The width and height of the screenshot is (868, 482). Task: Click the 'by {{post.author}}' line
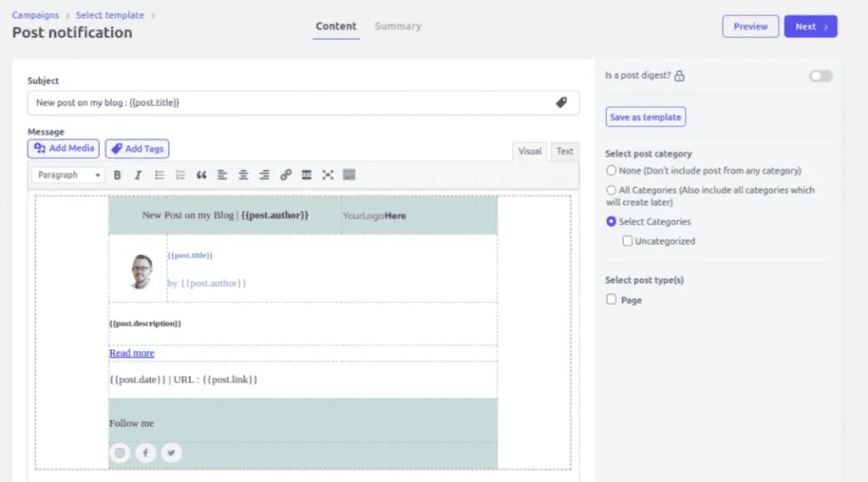click(207, 283)
